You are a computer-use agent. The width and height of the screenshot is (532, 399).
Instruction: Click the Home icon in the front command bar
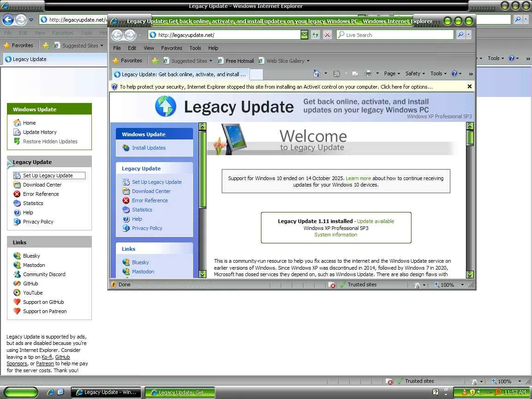coord(316,73)
